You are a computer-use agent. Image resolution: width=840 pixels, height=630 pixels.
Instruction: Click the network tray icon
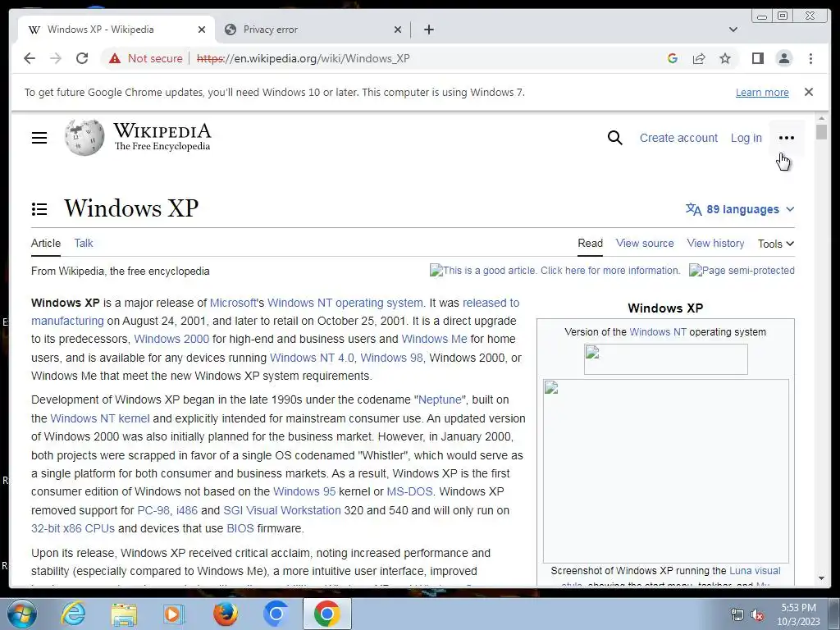(x=737, y=615)
